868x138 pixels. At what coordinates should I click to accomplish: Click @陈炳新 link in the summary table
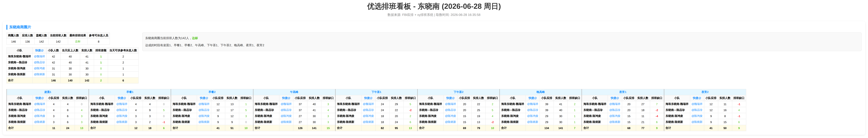click(x=39, y=74)
